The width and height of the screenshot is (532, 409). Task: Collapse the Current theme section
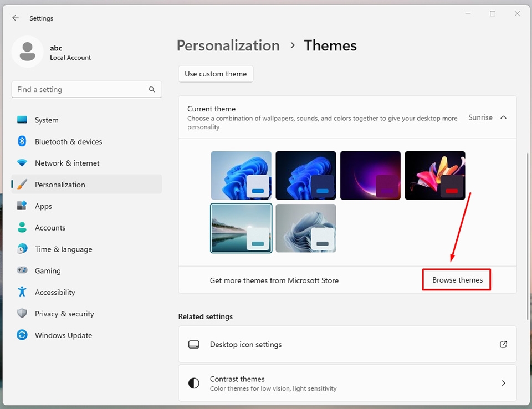[x=503, y=117]
